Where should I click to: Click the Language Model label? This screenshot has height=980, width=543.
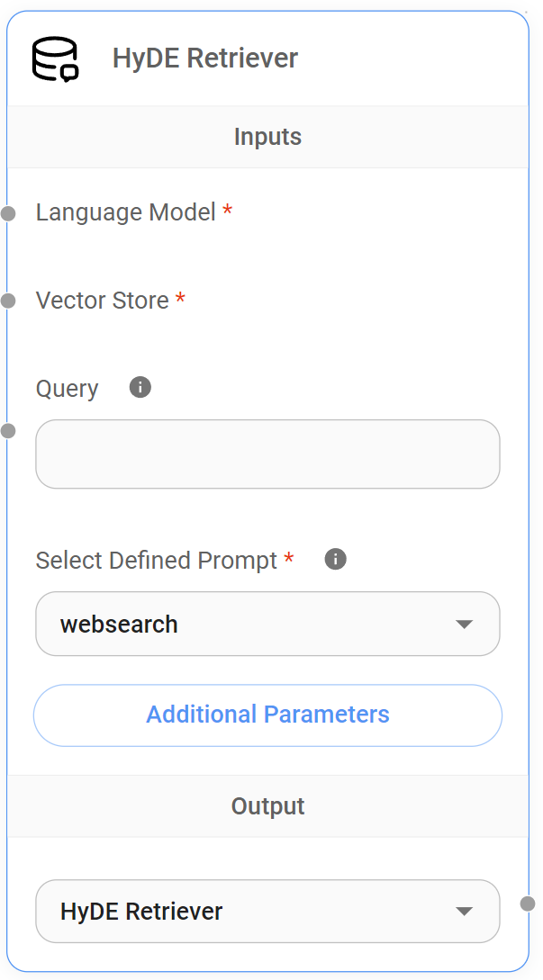pos(126,212)
